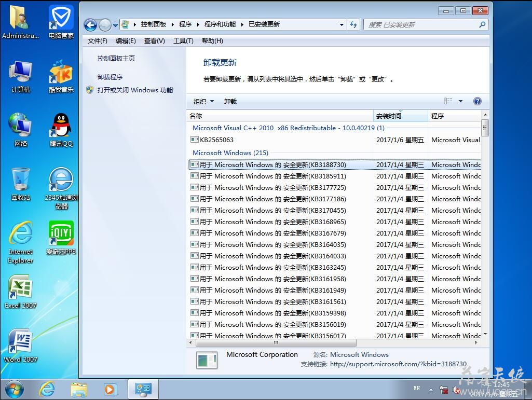Screen dimensions: 532x400
Task: Click the 腾讯QQ desktop icon
Action: coord(61,130)
